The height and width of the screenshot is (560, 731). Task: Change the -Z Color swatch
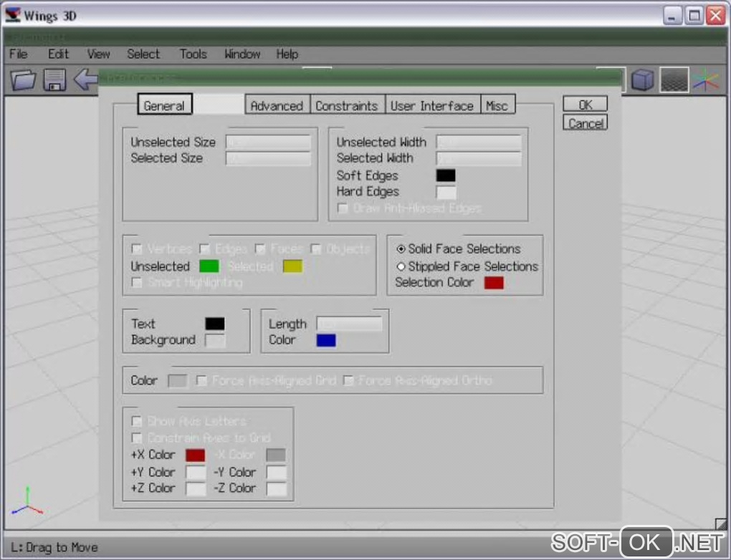[276, 488]
